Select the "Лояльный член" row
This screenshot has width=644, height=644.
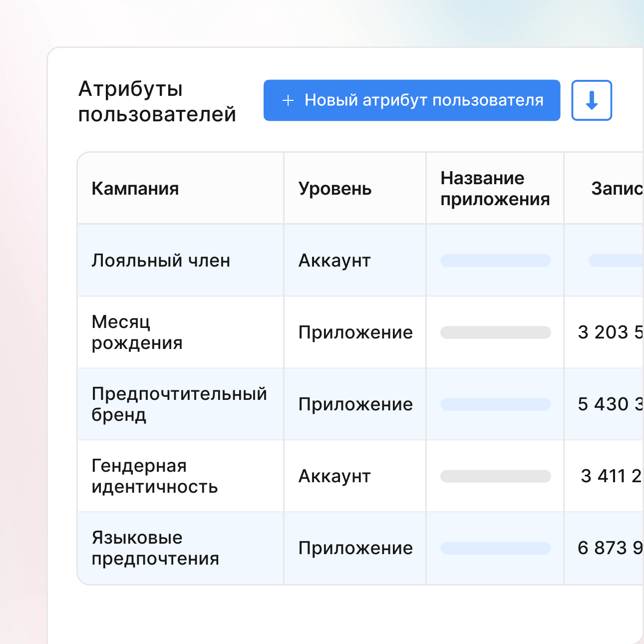click(x=161, y=261)
